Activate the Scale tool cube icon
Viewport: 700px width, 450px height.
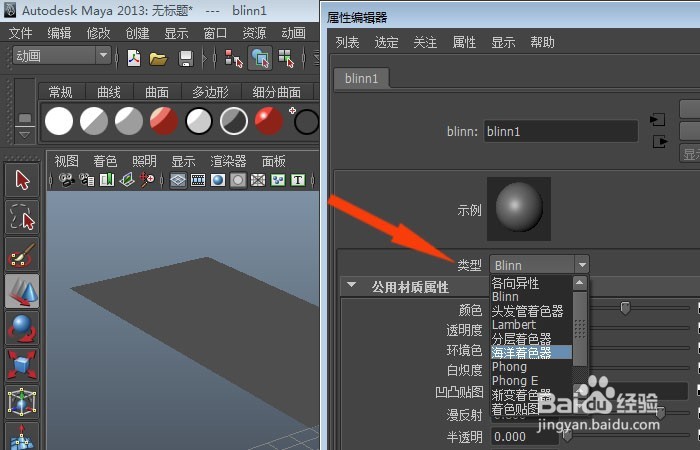[x=22, y=365]
